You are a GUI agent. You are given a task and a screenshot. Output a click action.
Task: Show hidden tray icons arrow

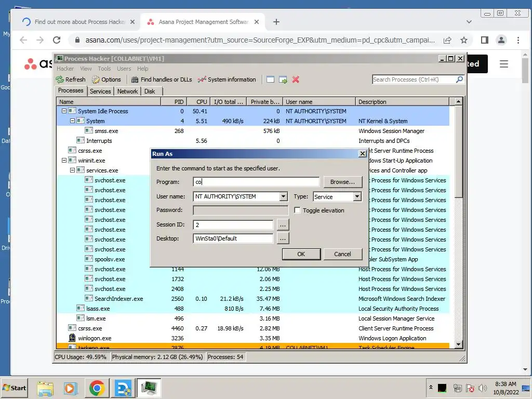pyautogui.click(x=431, y=387)
